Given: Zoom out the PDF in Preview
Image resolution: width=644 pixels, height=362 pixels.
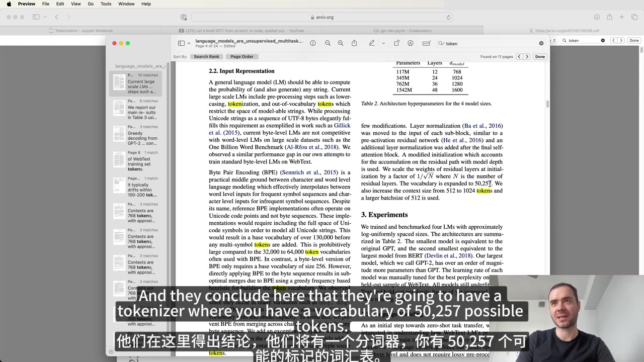Looking at the screenshot, I should pos(328,43).
